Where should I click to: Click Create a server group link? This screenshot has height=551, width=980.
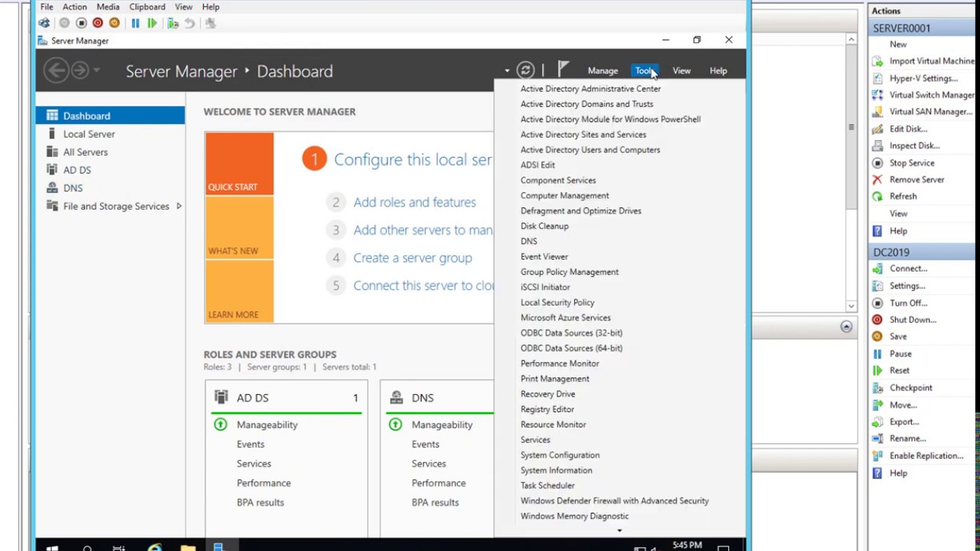(x=413, y=258)
